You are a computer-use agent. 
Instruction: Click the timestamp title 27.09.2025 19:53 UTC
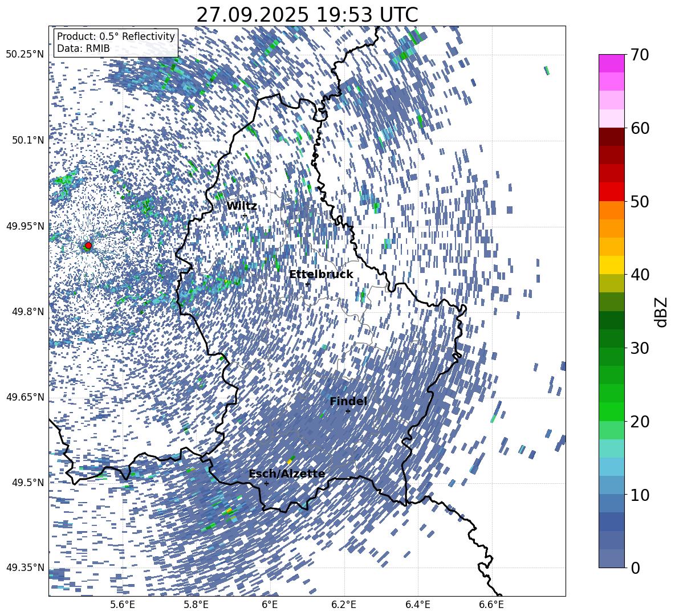coord(307,15)
